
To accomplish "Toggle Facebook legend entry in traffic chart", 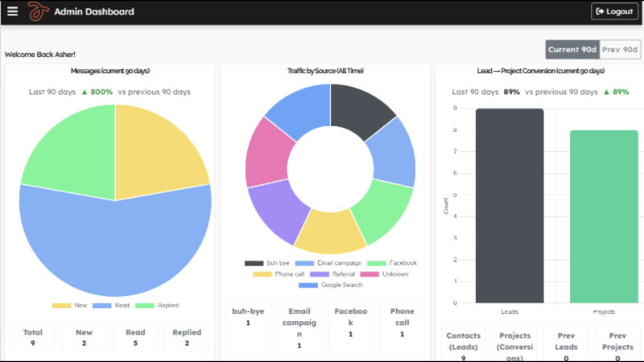I will point(394,263).
